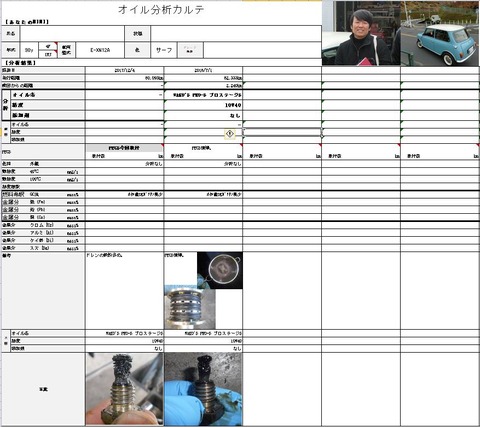
Task: Select the portrait photo of the person
Action: pyautogui.click(x=361, y=33)
